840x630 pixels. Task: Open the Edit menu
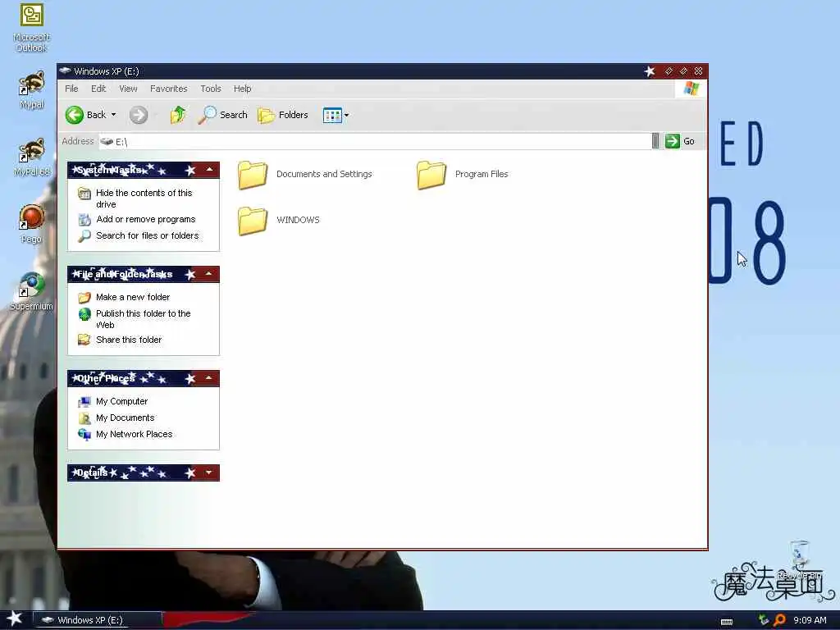pyautogui.click(x=98, y=89)
